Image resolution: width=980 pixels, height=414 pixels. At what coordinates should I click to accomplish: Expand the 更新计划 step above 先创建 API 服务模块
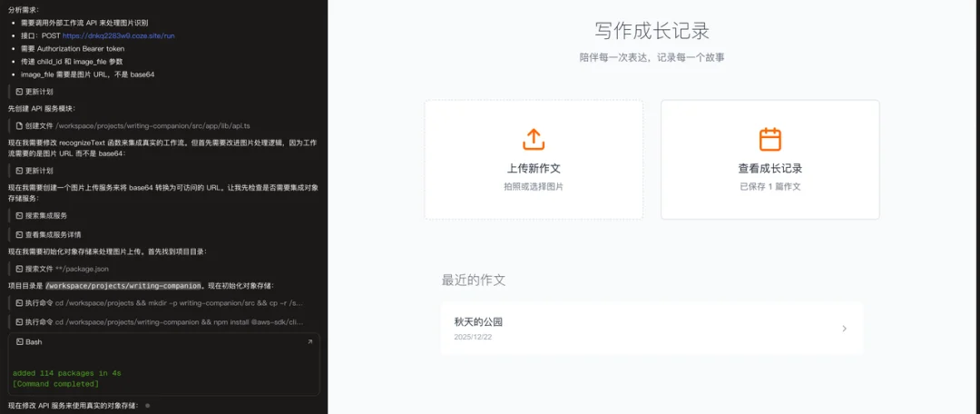39,92
